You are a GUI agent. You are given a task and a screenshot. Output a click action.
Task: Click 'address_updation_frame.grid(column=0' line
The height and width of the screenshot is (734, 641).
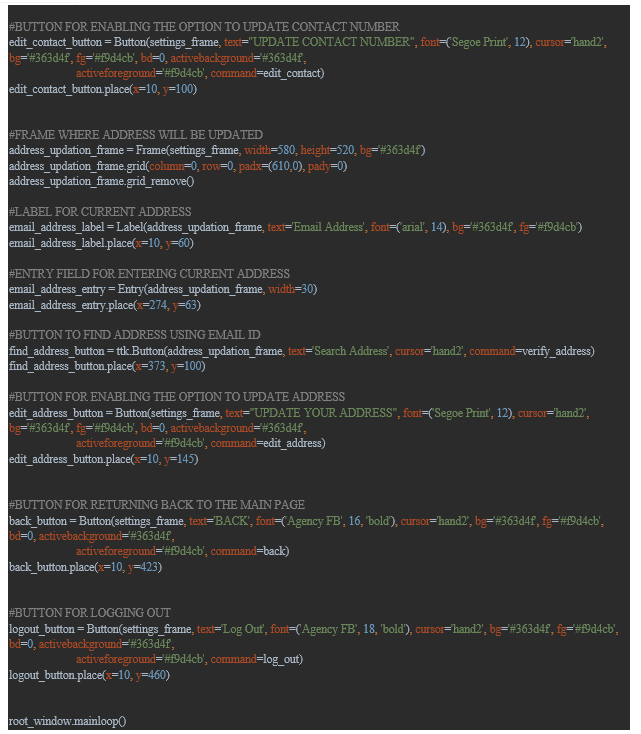pos(178,166)
